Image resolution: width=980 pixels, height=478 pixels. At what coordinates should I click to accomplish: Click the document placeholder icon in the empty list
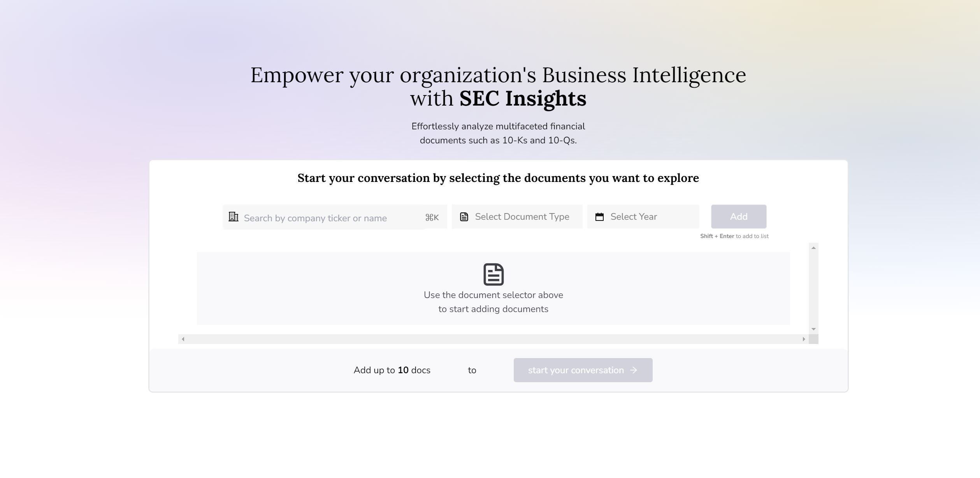point(493,274)
